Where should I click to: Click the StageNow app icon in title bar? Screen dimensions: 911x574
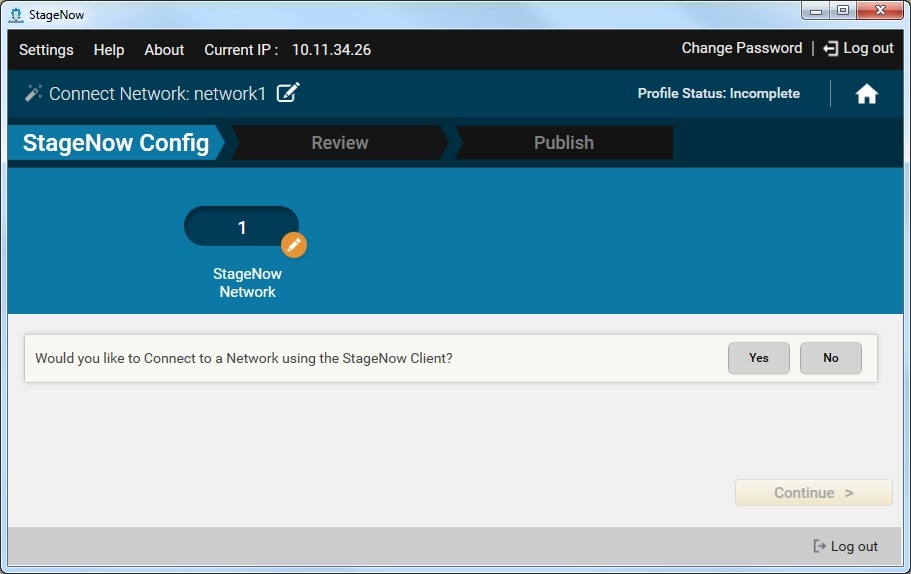tap(15, 14)
